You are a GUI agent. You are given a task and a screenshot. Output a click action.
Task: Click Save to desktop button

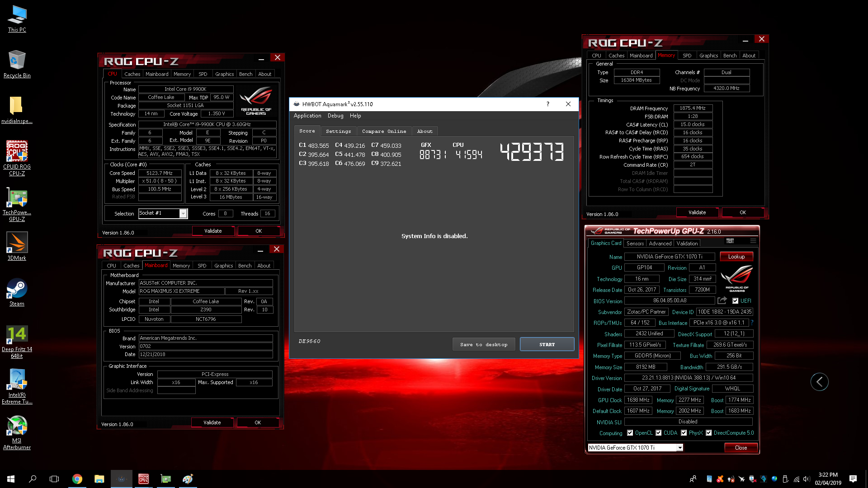484,344
